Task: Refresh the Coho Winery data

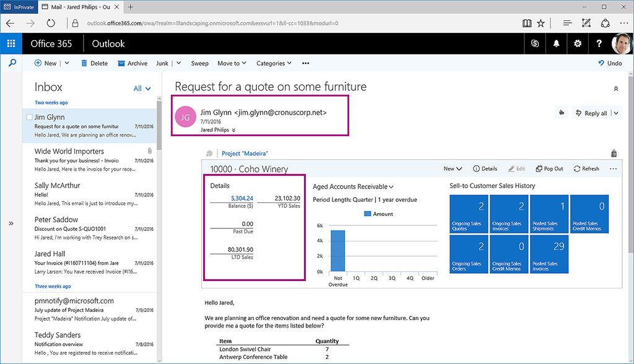Action: (x=586, y=168)
